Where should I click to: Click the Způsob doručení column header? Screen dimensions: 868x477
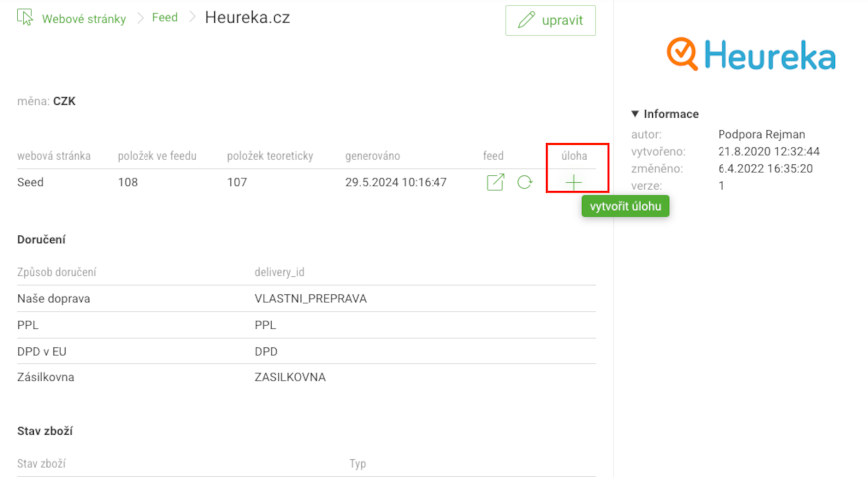pos(57,272)
